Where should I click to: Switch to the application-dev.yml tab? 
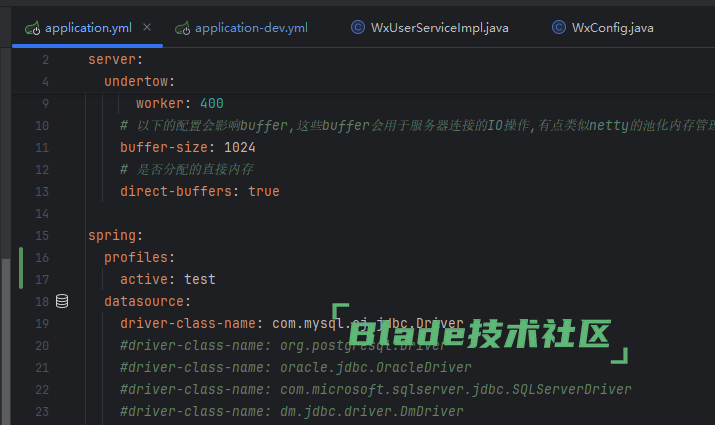252,27
